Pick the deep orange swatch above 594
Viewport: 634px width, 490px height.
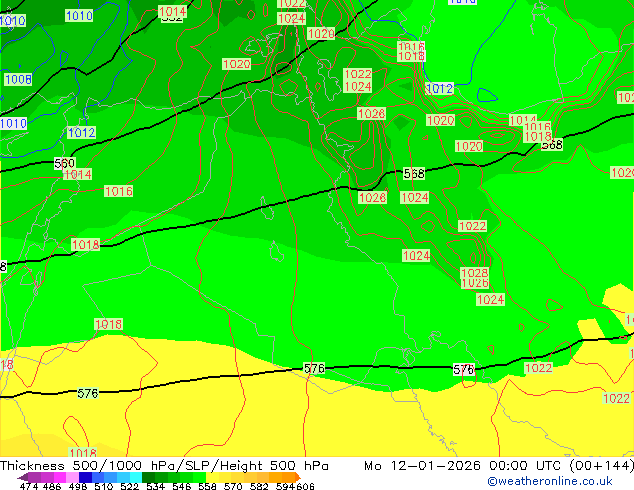(x=288, y=477)
